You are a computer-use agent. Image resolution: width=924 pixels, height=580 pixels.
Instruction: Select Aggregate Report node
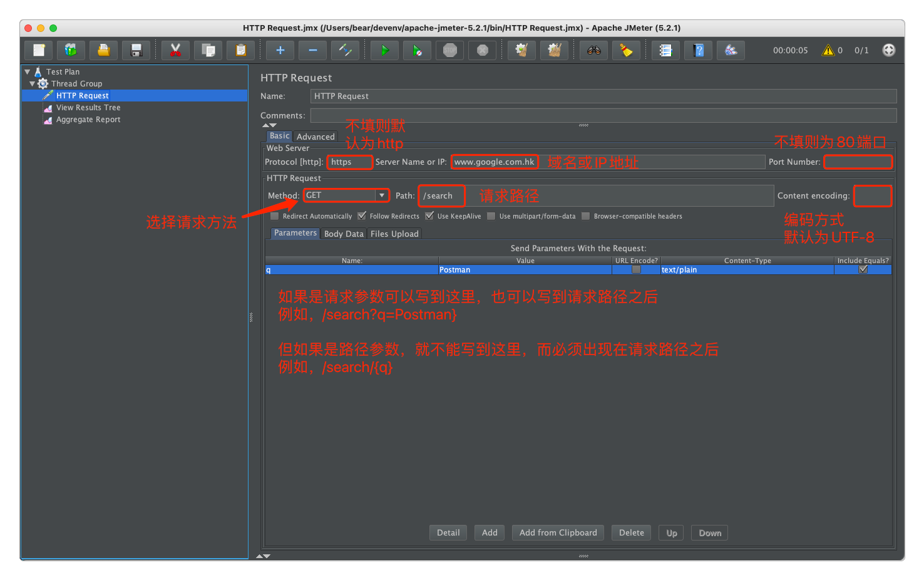click(88, 120)
